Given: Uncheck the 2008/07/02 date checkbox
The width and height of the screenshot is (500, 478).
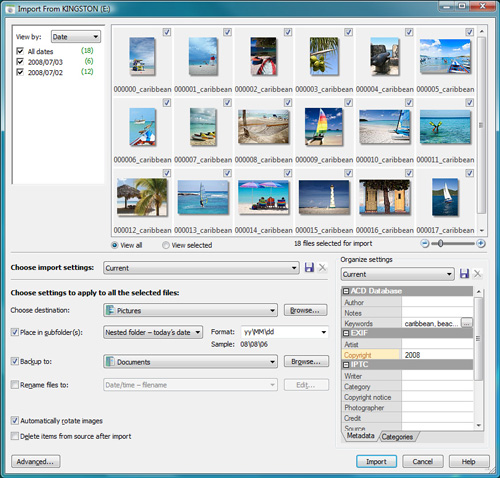Looking at the screenshot, I should click(x=20, y=72).
